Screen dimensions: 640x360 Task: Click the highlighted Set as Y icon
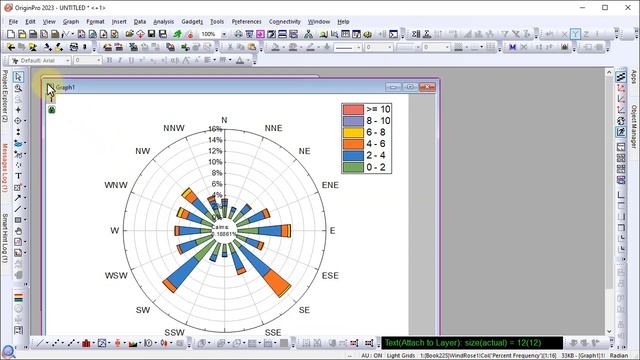575,34
